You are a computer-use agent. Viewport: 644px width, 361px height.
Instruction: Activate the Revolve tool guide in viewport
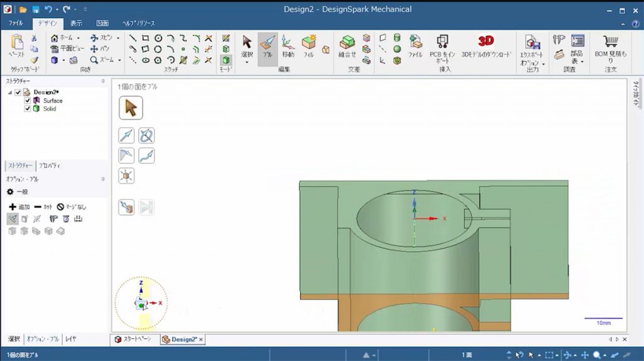click(147, 135)
